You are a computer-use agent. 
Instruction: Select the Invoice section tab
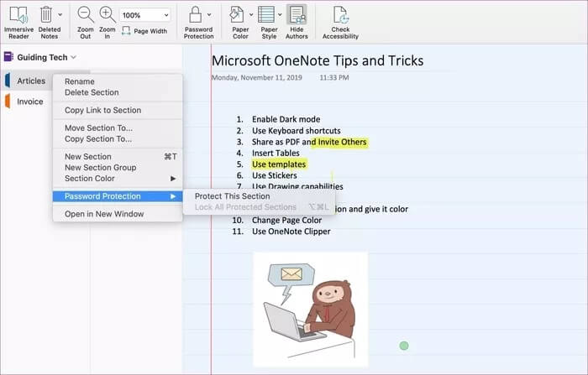coord(30,102)
